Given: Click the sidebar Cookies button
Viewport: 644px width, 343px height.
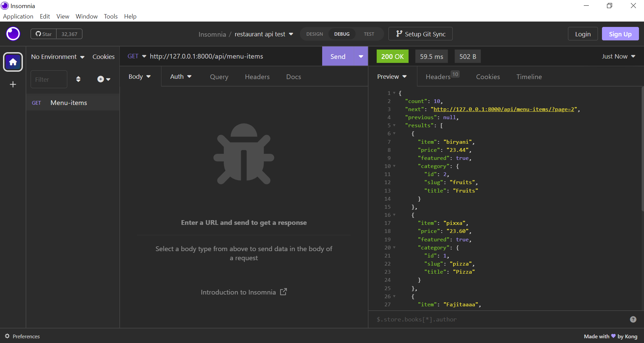Looking at the screenshot, I should pyautogui.click(x=104, y=57).
